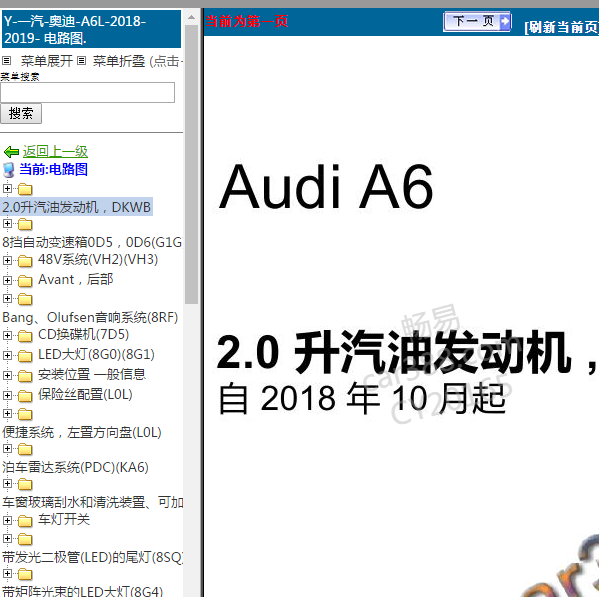Click the green back arrow icon
The image size is (599, 597).
11,152
